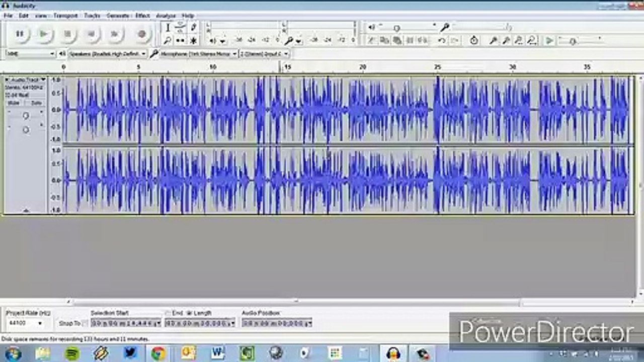Open the View menu

41,16
